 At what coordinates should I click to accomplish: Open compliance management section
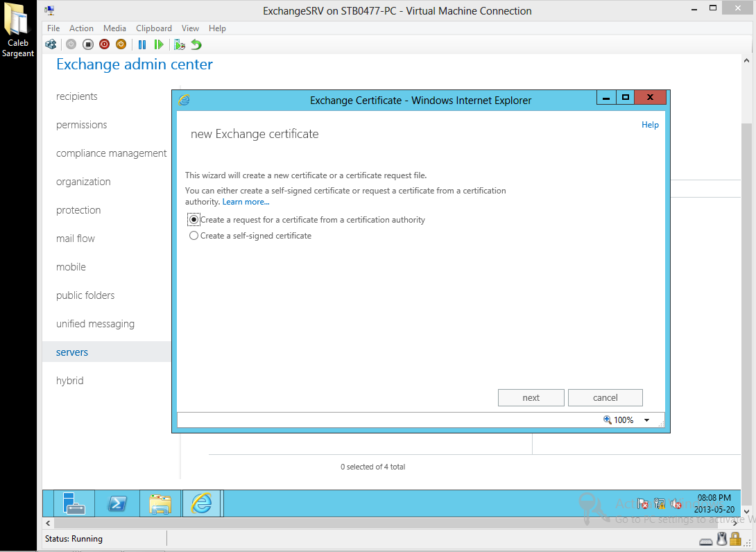pyautogui.click(x=112, y=153)
